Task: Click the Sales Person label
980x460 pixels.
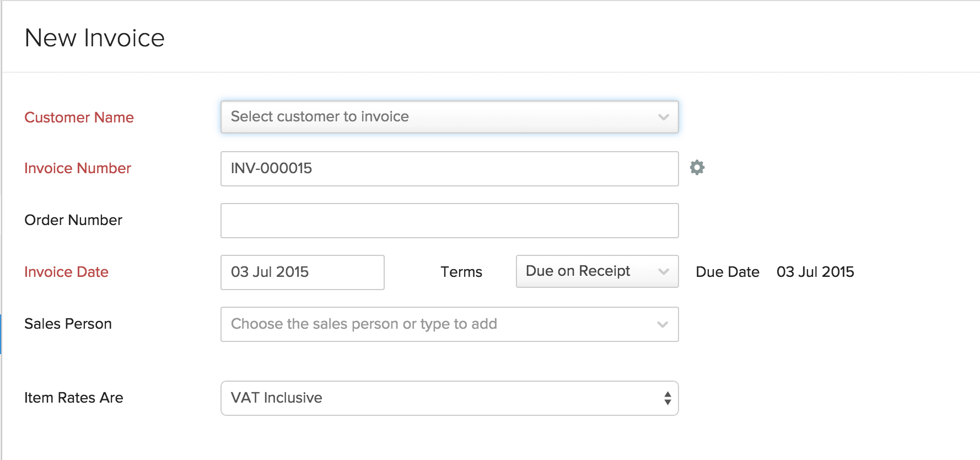Action: 68,324
